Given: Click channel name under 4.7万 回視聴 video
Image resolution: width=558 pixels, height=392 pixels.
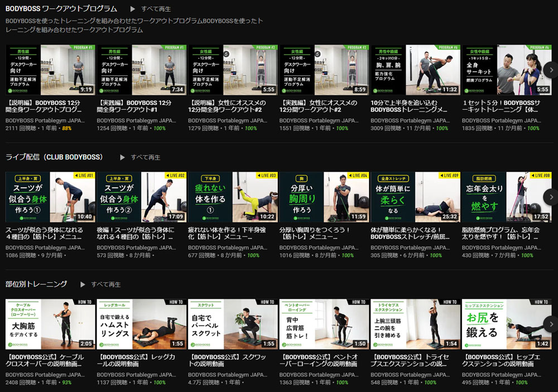Looking at the screenshot, I should click(x=228, y=375).
